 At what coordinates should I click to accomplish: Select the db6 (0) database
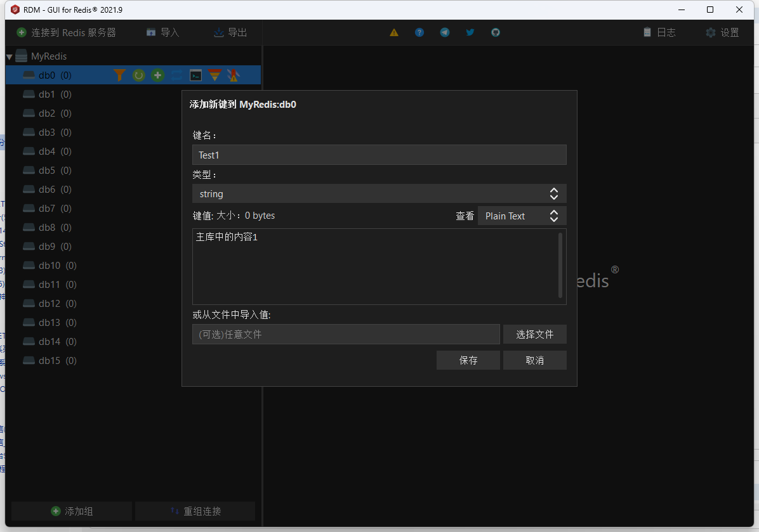(55, 189)
